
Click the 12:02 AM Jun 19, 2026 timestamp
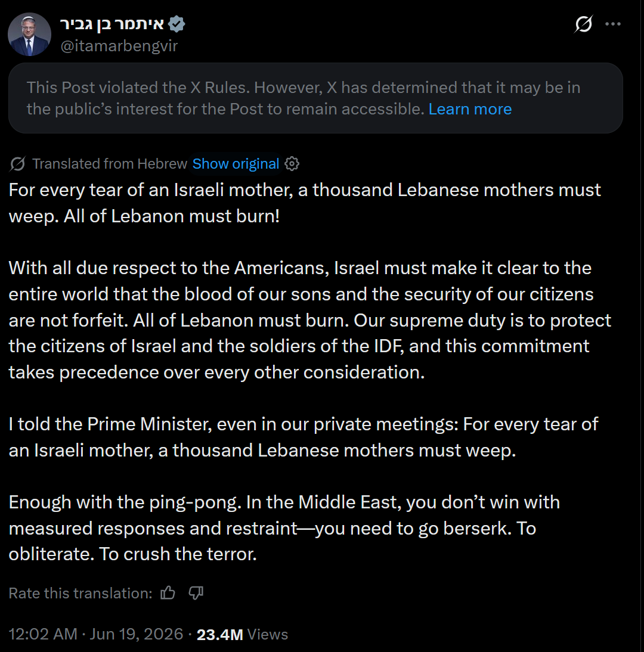point(95,634)
